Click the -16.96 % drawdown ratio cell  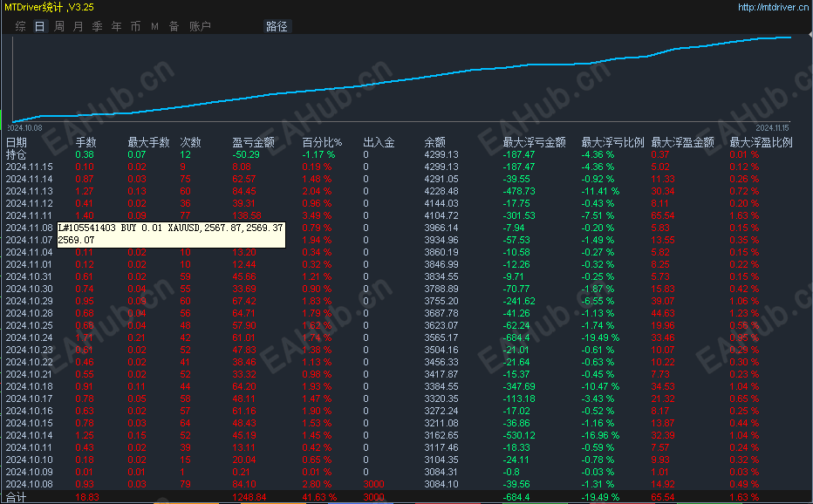click(600, 436)
